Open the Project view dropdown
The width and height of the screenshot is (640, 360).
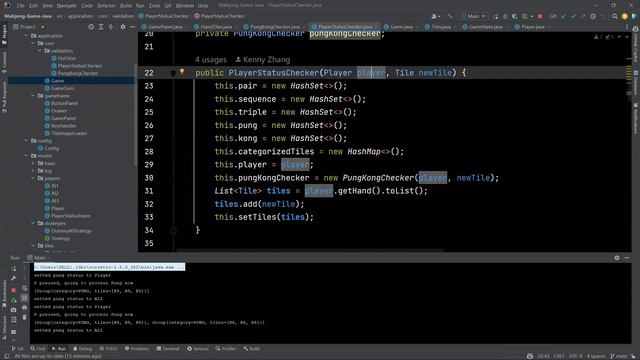coord(29,27)
